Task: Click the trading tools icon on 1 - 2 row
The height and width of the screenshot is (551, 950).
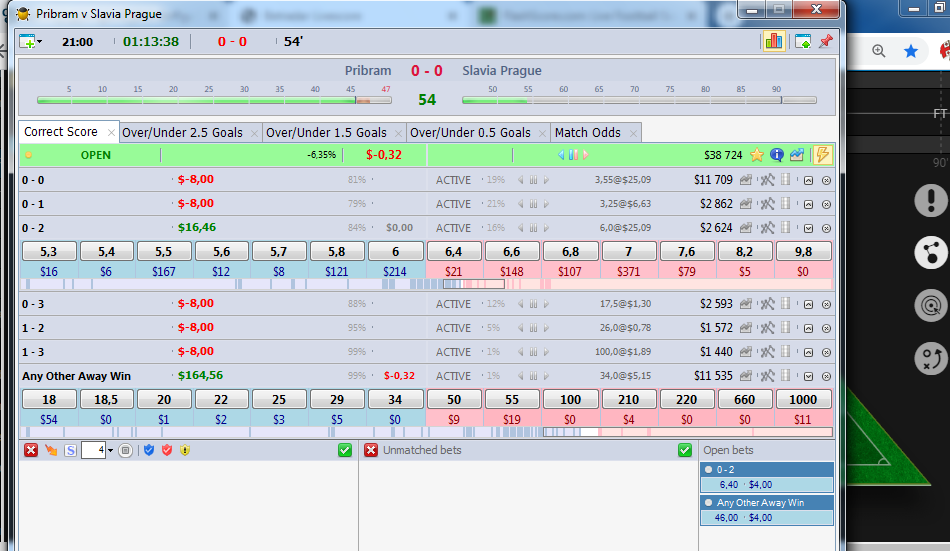Action: click(767, 328)
